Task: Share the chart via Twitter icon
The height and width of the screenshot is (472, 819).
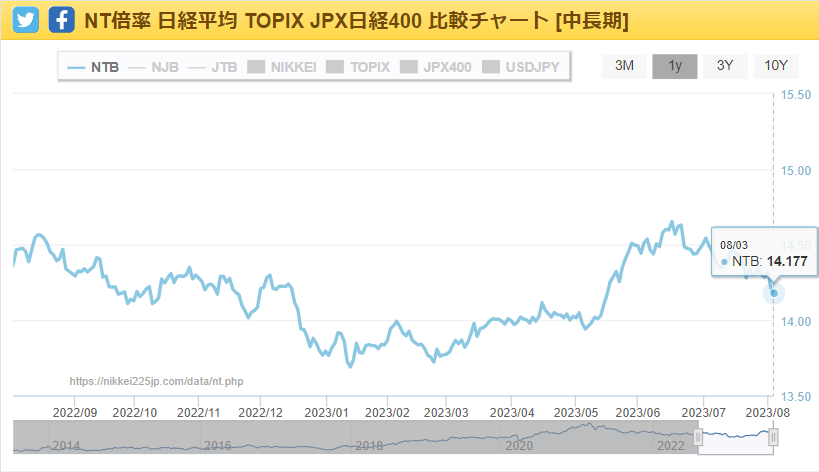Action: coord(26,20)
